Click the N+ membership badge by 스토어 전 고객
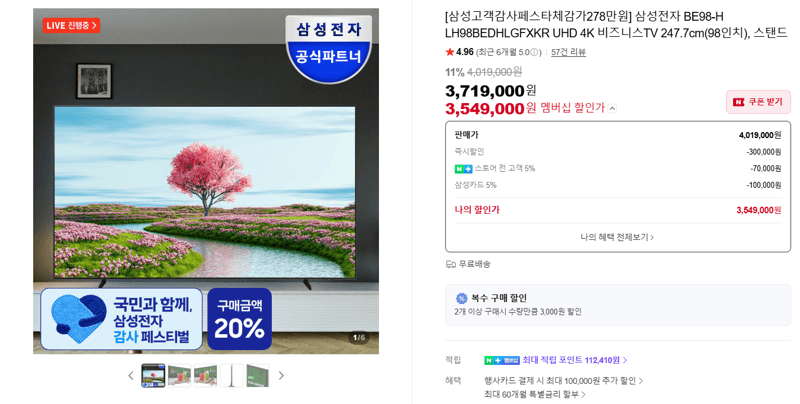800x404 pixels. coord(463,169)
